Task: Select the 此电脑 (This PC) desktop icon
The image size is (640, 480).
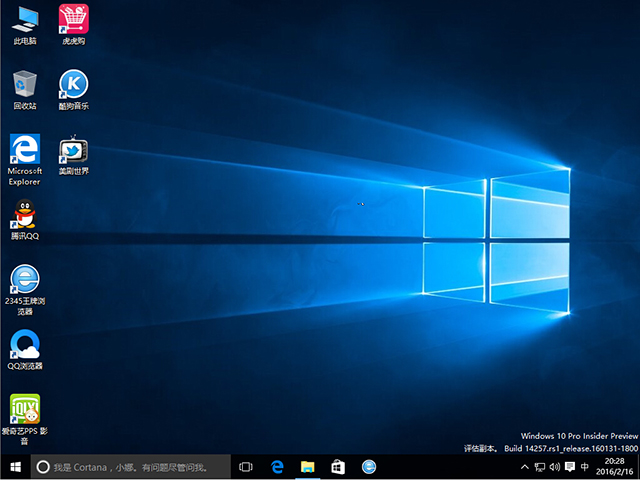Action: coord(25,19)
